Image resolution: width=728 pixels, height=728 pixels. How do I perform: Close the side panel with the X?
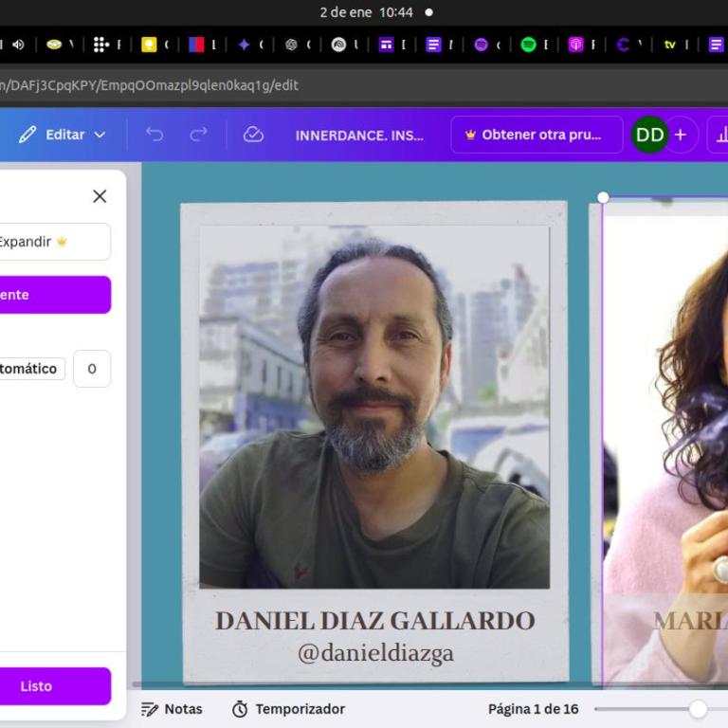click(x=100, y=196)
